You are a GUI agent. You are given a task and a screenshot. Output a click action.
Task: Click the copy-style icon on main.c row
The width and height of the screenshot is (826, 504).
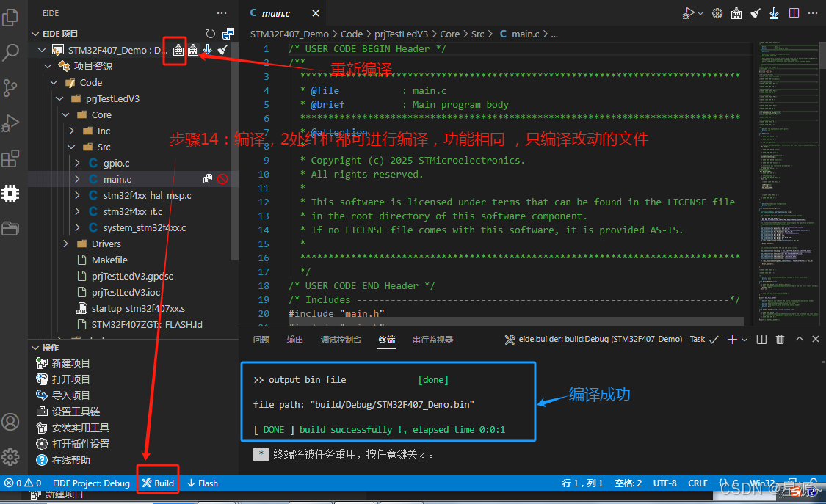208,179
